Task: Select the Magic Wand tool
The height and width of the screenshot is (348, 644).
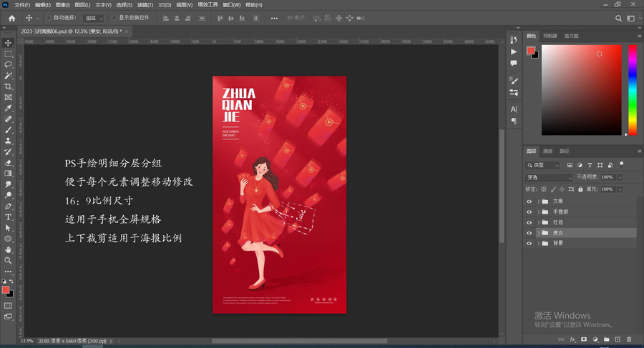Action: coord(8,76)
